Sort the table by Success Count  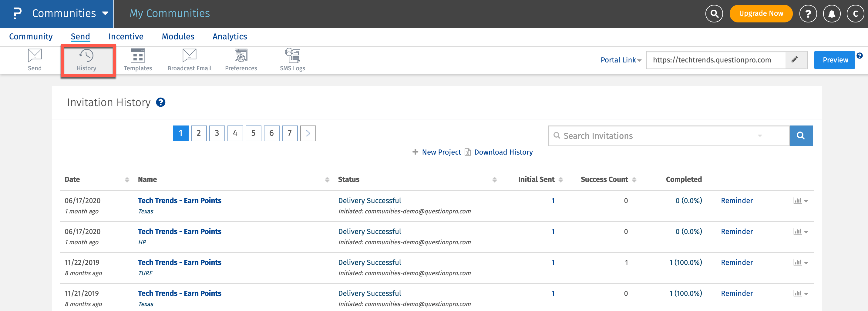(x=634, y=179)
